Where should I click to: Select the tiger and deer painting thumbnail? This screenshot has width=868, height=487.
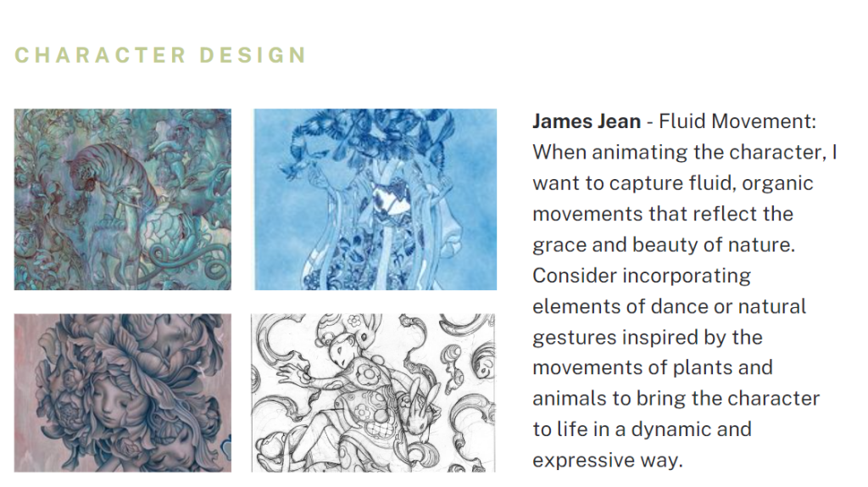point(122,199)
